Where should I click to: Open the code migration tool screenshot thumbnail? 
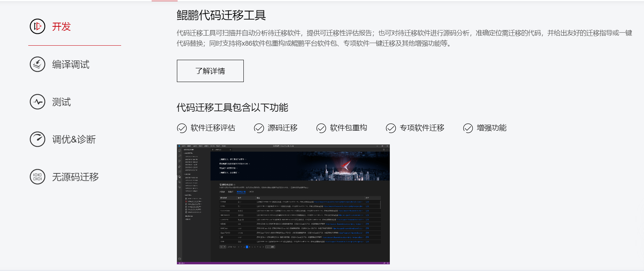283,204
